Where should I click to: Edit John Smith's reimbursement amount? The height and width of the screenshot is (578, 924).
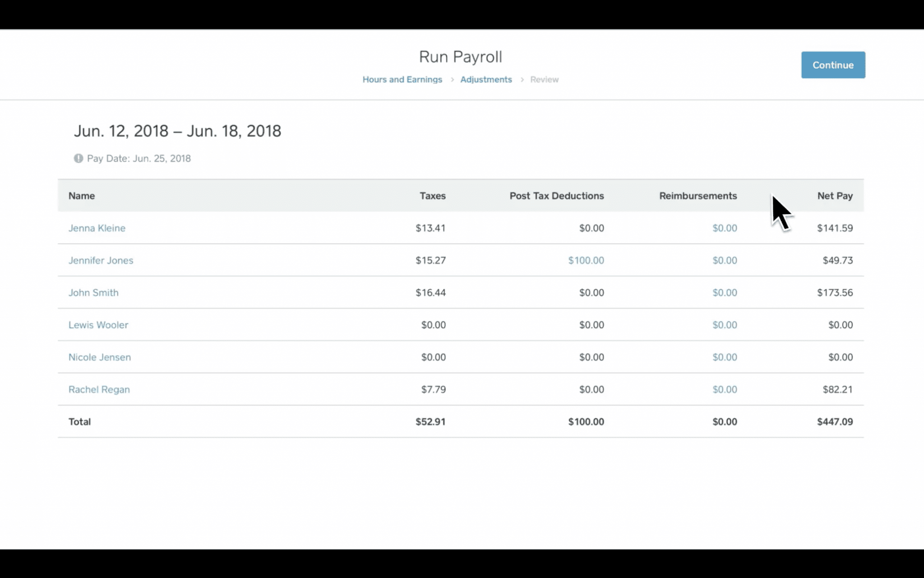(x=725, y=293)
